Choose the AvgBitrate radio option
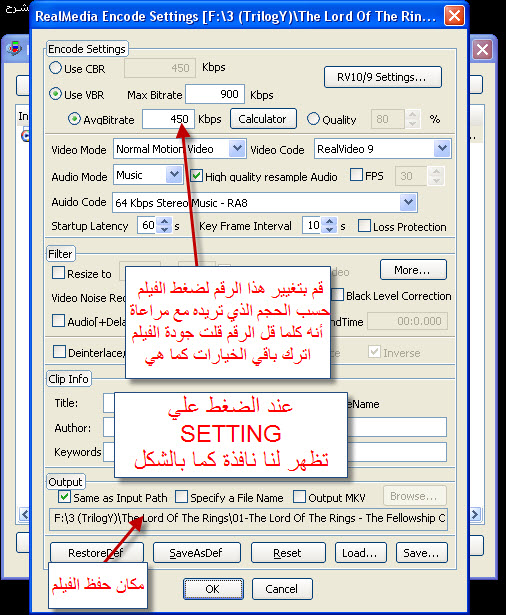This screenshot has width=506, height=615. [74, 119]
